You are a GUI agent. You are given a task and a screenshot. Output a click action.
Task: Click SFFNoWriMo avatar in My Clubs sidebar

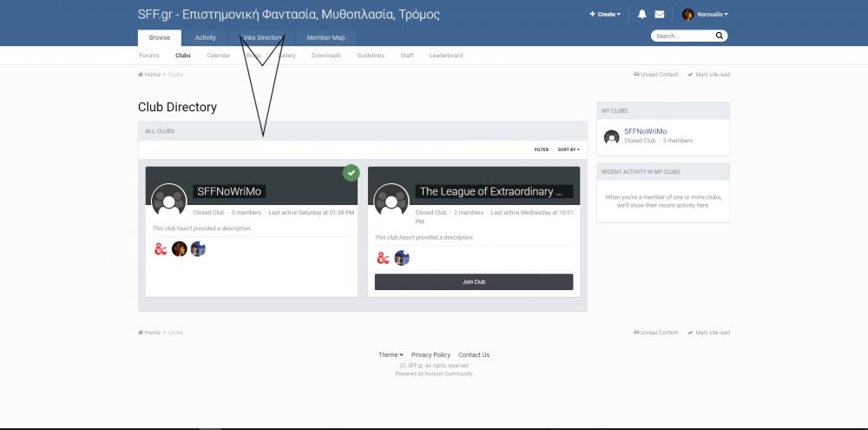point(611,136)
